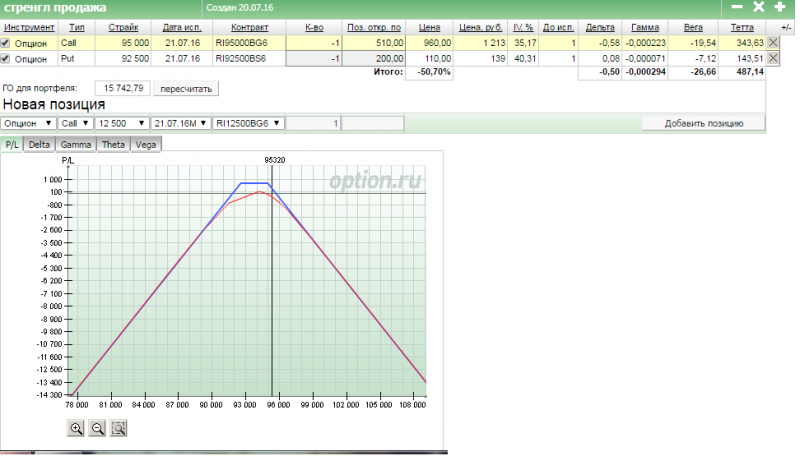The height and width of the screenshot is (456, 800).
Task: Sort by Инструмент column header
Action: (29, 28)
